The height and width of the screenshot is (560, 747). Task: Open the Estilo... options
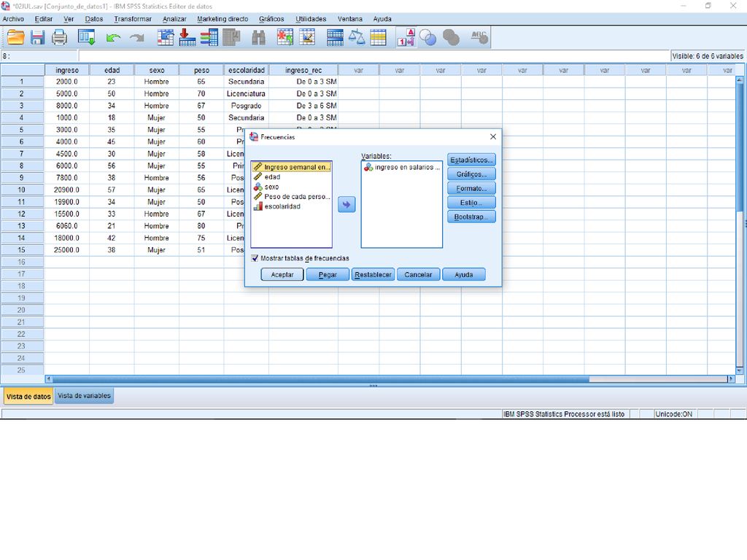tap(471, 203)
